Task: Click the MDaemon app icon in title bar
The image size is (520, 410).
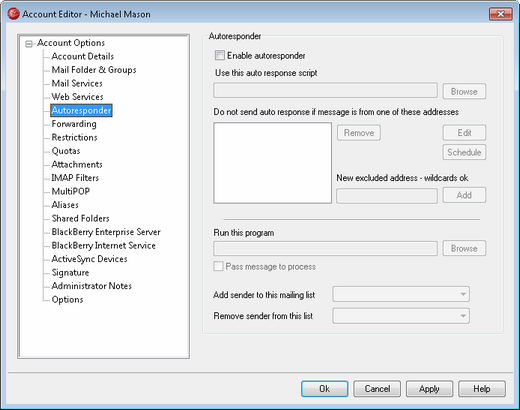Action: (13, 14)
